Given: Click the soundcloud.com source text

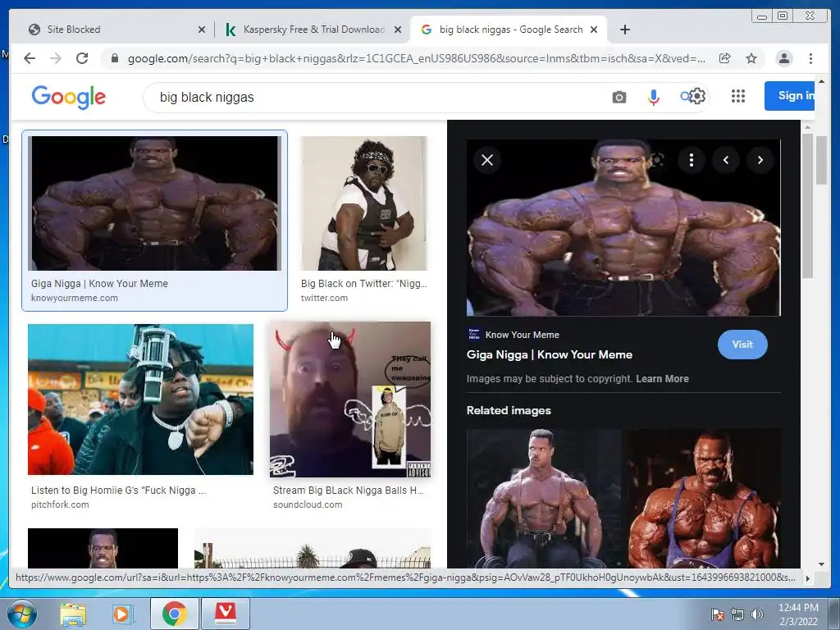Looking at the screenshot, I should (308, 504).
